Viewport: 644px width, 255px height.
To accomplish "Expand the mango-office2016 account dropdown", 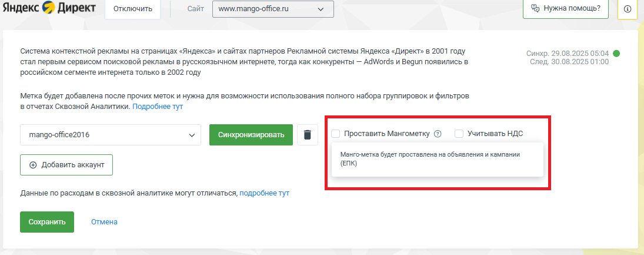I will [111, 135].
